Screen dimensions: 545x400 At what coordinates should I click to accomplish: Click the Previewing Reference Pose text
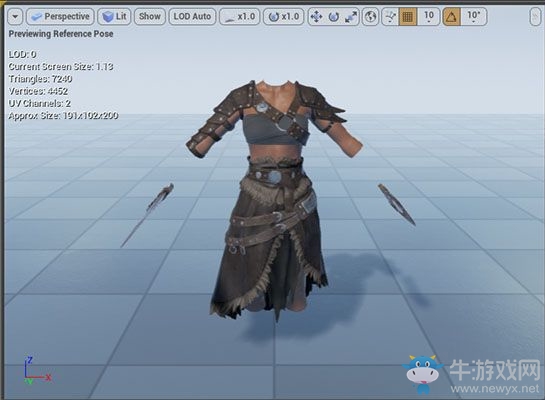point(61,34)
